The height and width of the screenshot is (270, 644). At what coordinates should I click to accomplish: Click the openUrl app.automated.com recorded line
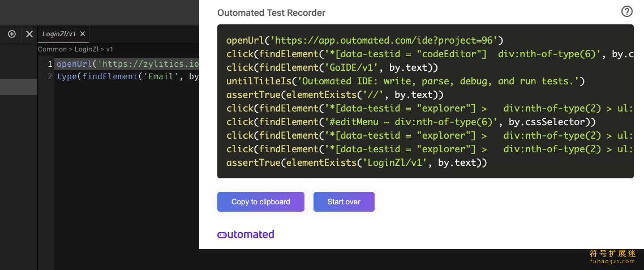coord(364,40)
